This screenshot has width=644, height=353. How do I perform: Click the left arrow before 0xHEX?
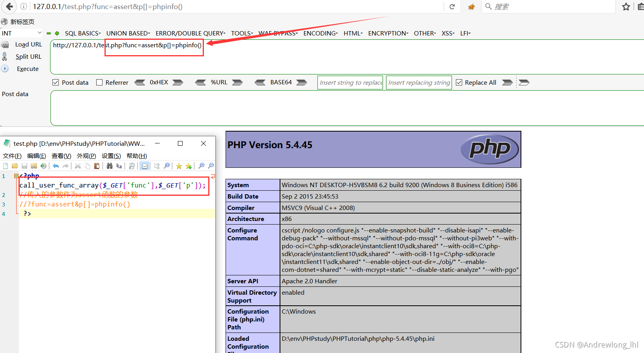(140, 82)
